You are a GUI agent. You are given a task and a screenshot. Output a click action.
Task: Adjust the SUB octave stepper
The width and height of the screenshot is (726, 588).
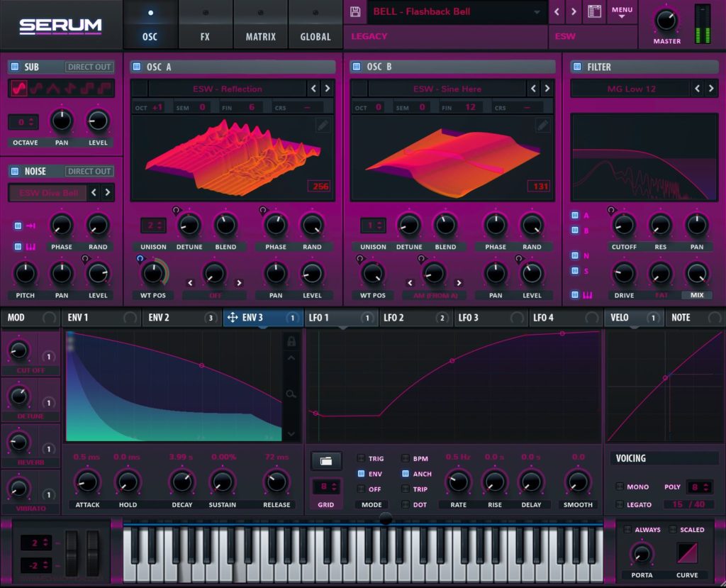click(23, 122)
